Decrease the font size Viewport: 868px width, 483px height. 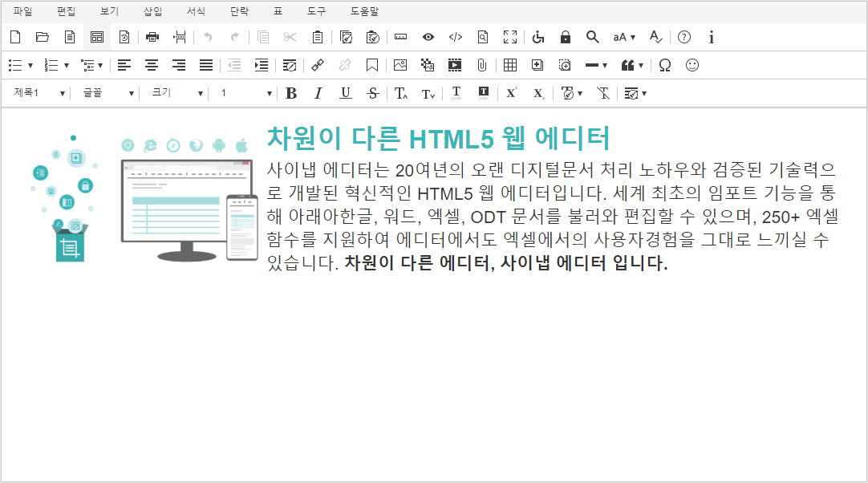pos(428,93)
